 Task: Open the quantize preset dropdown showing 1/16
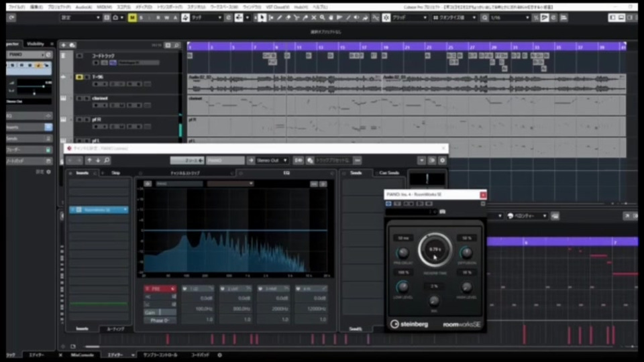pos(511,17)
